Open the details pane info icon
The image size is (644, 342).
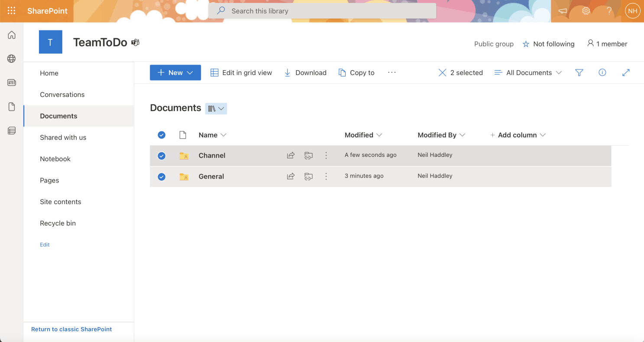602,73
